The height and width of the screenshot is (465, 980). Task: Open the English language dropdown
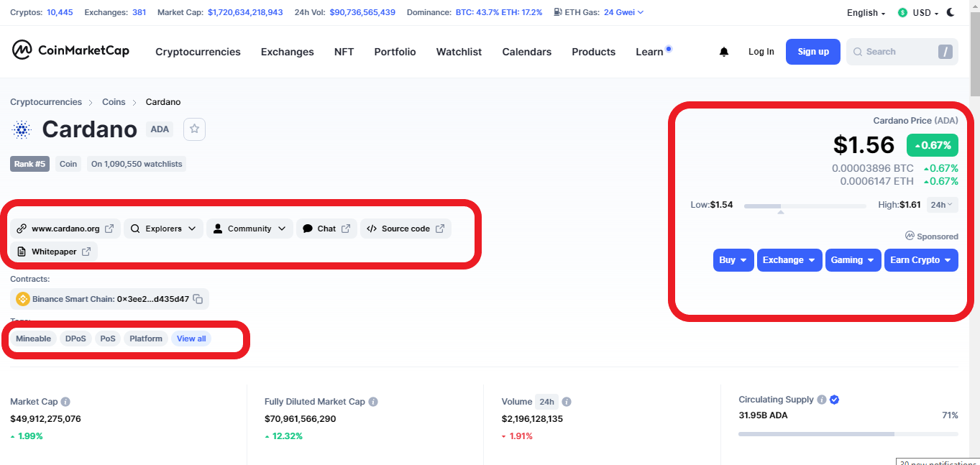866,12
